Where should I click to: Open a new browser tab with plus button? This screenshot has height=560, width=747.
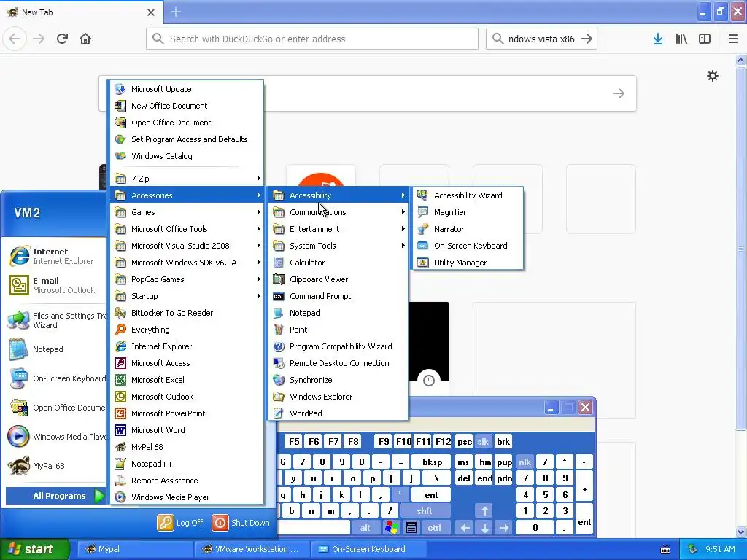[176, 12]
